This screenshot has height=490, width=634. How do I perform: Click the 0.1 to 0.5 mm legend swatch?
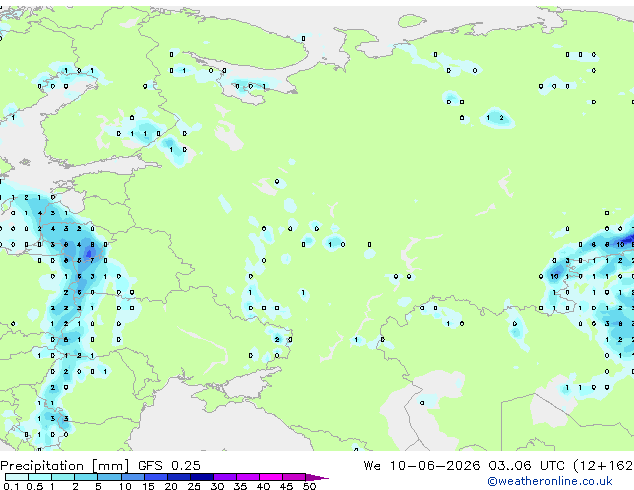17,477
